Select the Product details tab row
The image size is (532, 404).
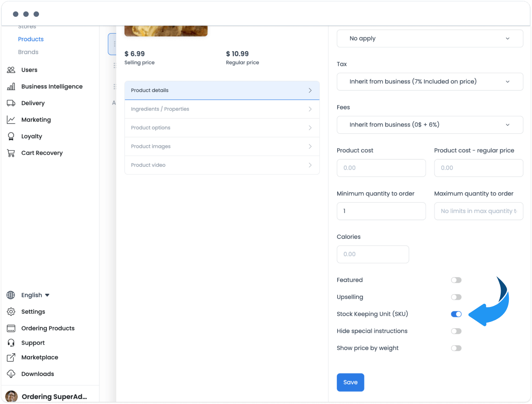pos(222,91)
